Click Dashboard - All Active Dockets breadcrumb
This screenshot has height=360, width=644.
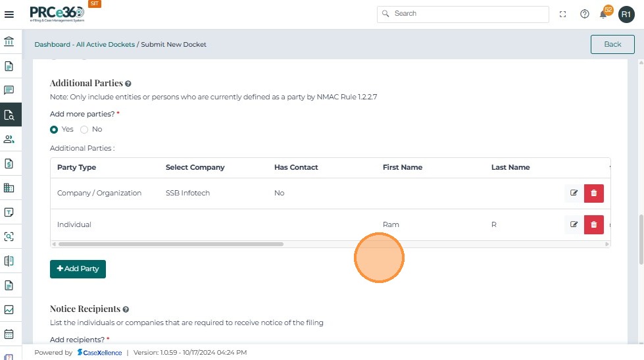coord(84,45)
